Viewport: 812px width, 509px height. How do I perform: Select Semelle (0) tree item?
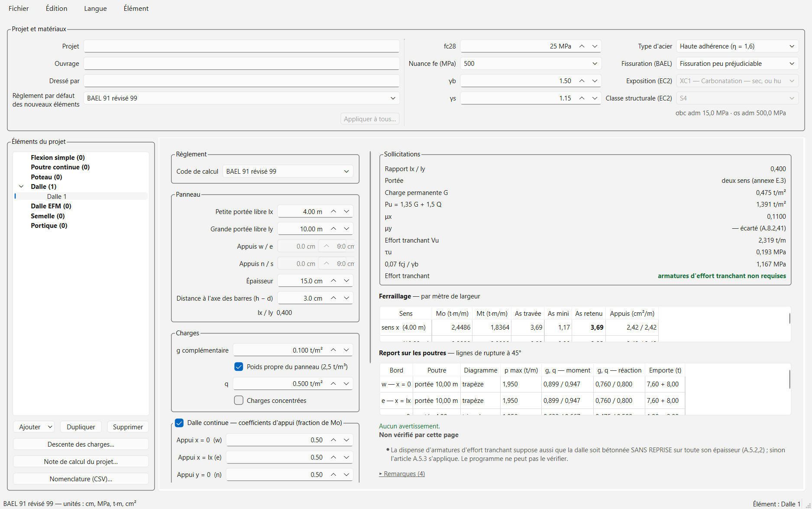pyautogui.click(x=48, y=216)
